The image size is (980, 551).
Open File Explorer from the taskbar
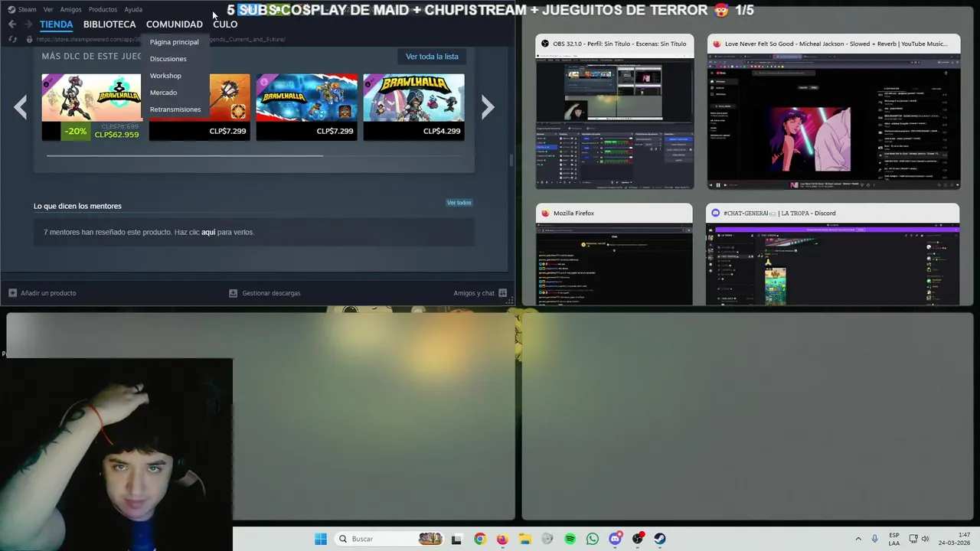[x=524, y=539]
